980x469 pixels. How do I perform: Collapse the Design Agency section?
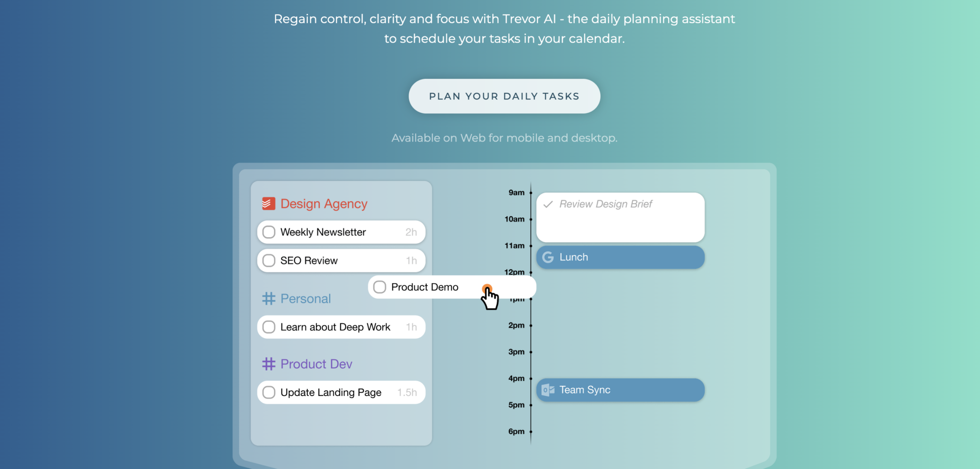323,203
